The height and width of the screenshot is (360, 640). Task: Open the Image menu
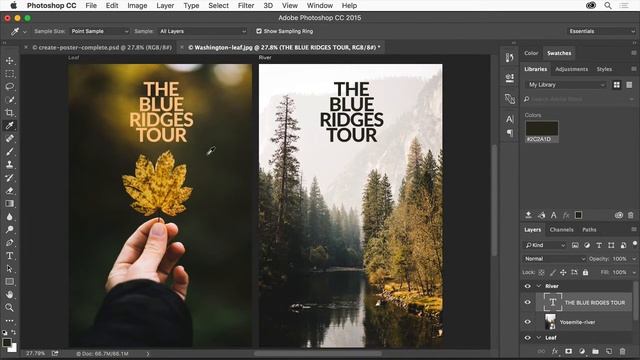[137, 6]
